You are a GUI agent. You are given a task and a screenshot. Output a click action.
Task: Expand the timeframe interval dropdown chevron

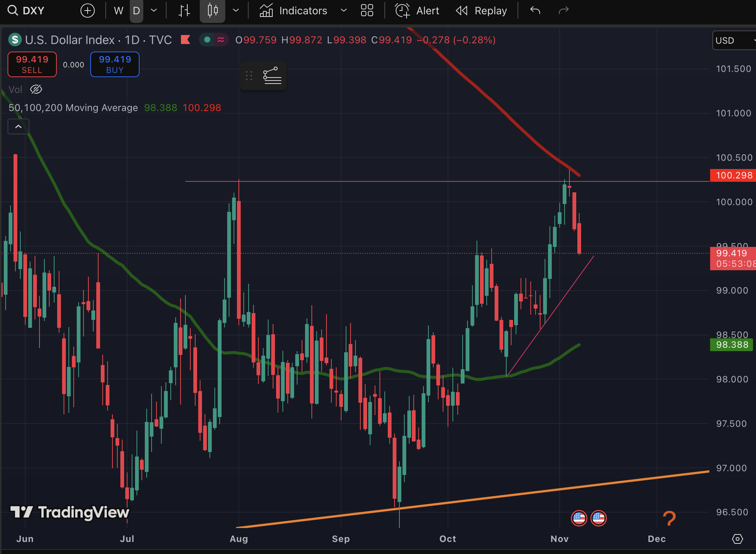[154, 10]
